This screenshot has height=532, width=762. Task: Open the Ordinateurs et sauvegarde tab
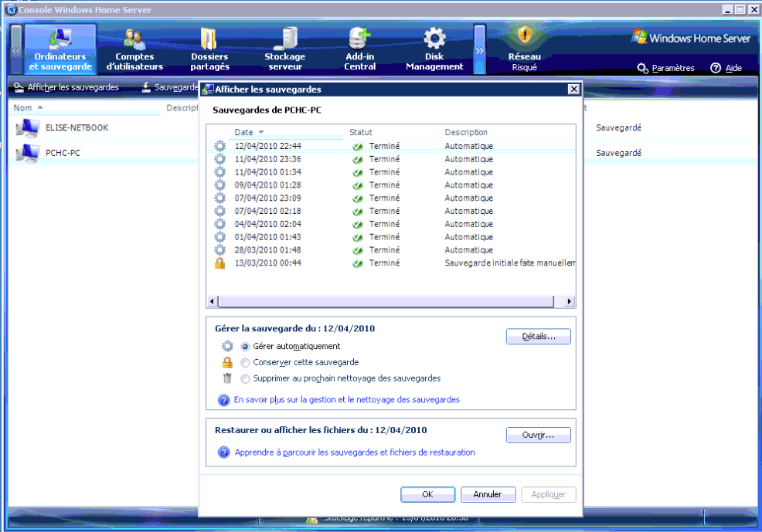coord(60,49)
